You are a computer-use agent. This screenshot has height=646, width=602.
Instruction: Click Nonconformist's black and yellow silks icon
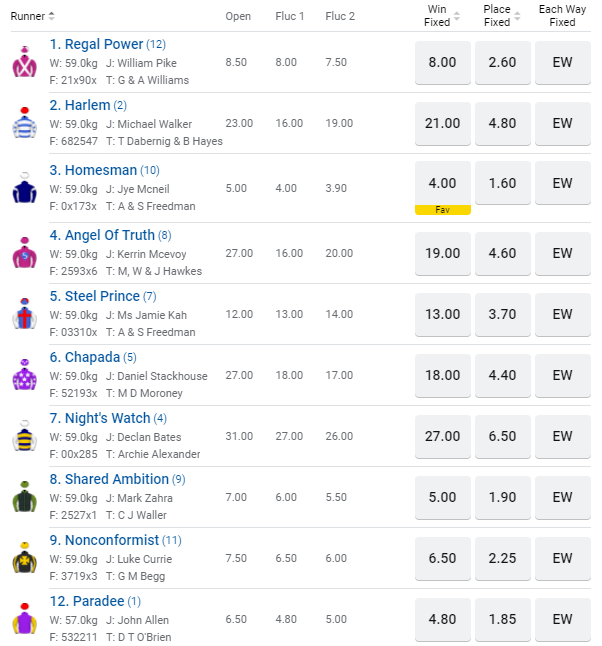coord(25,559)
